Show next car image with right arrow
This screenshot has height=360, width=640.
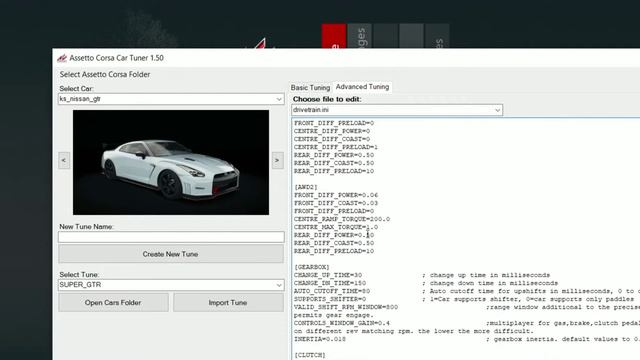point(278,160)
